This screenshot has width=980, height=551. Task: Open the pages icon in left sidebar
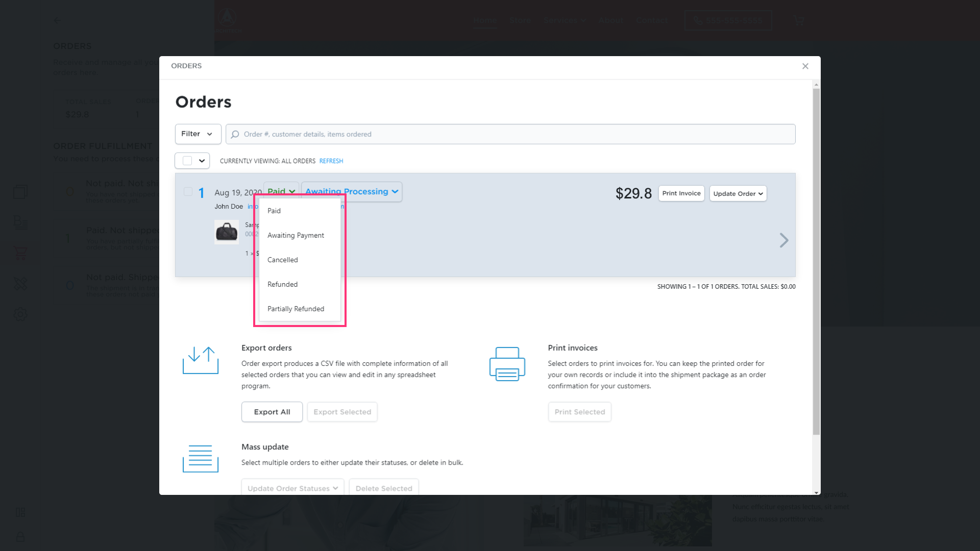tap(20, 192)
